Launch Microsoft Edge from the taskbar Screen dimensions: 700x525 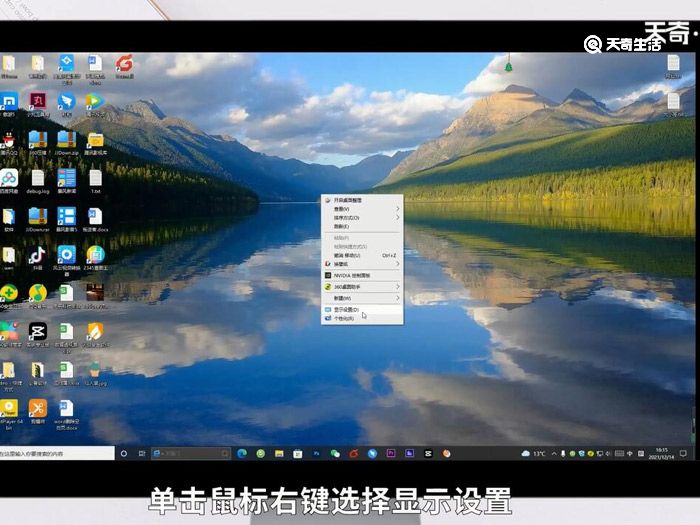[x=242, y=454]
